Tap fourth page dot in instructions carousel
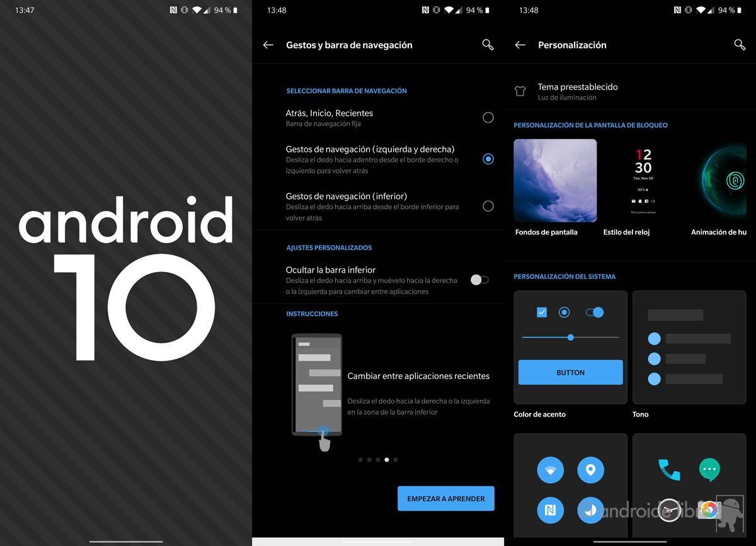756x546 pixels. tap(387, 460)
